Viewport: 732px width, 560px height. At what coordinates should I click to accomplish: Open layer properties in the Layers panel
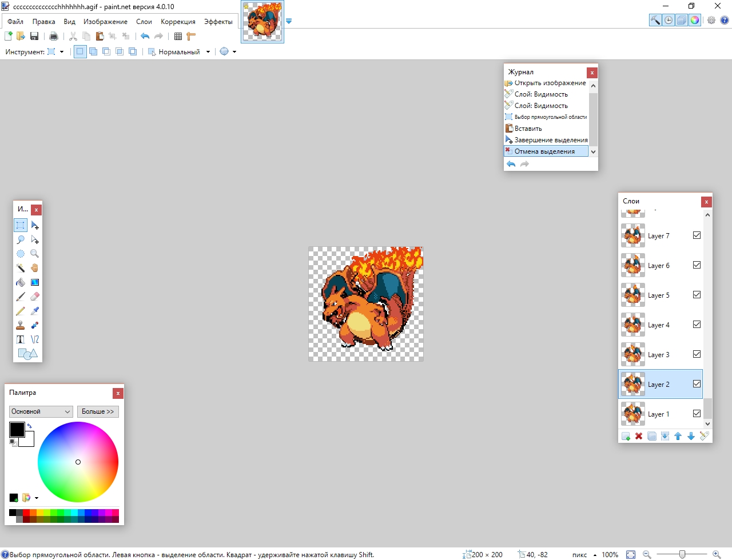point(704,436)
